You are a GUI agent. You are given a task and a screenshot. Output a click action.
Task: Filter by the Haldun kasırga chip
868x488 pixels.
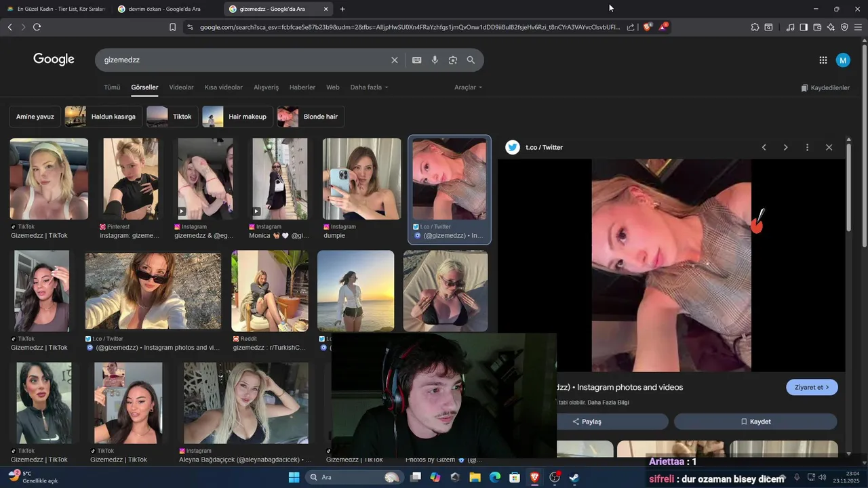[104, 117]
